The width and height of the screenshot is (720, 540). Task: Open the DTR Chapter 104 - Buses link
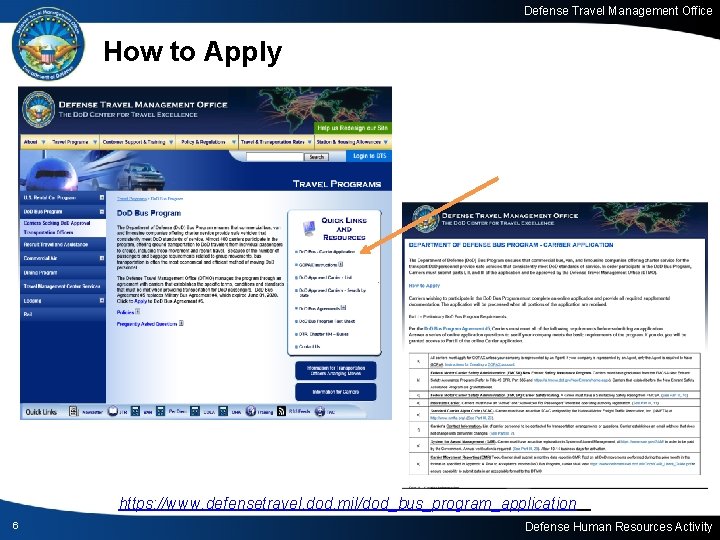(x=323, y=334)
